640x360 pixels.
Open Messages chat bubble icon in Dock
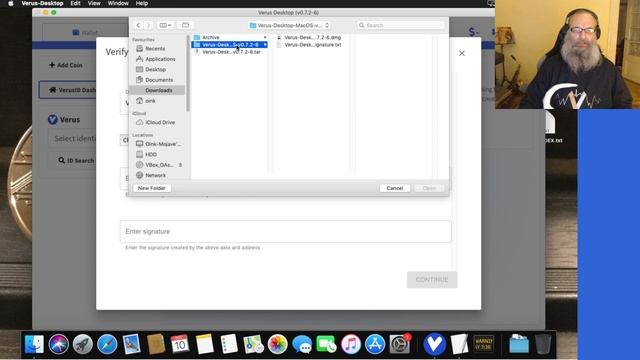coord(302,344)
